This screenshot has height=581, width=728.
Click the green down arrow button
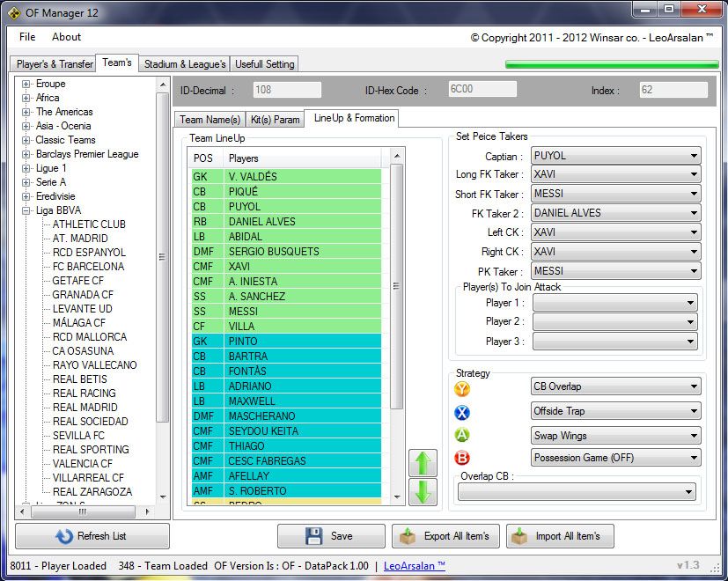(x=423, y=491)
